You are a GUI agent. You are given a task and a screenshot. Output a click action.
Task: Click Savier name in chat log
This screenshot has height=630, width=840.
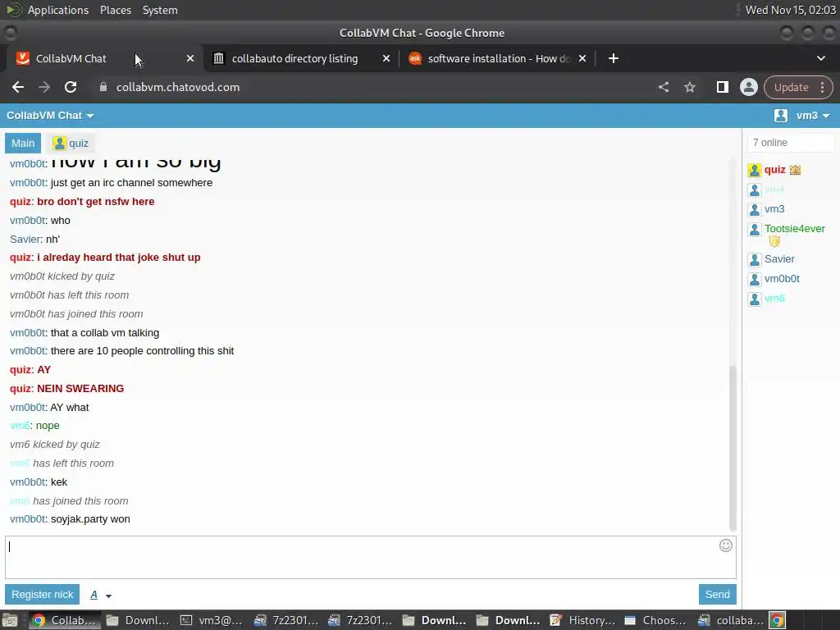[x=25, y=240]
